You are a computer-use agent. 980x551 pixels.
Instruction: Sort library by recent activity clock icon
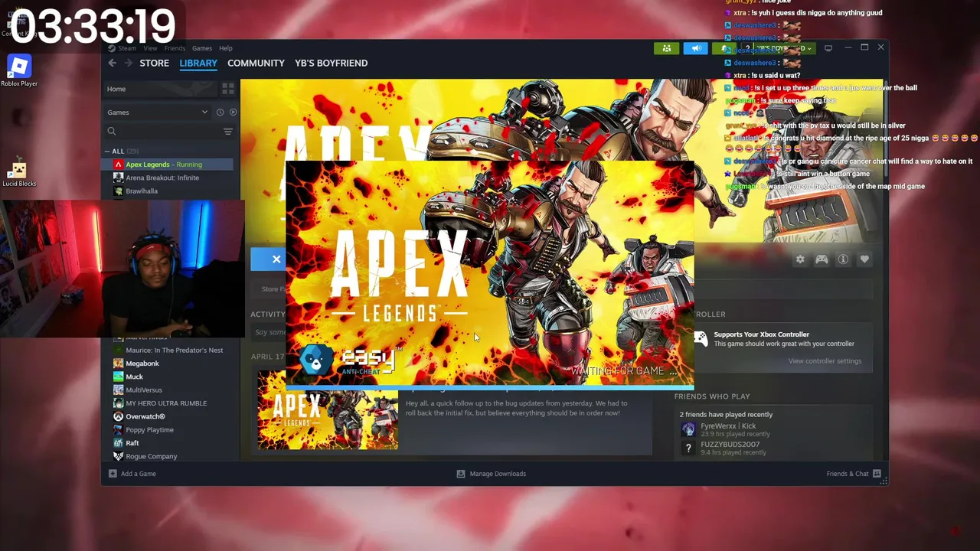pyautogui.click(x=220, y=112)
